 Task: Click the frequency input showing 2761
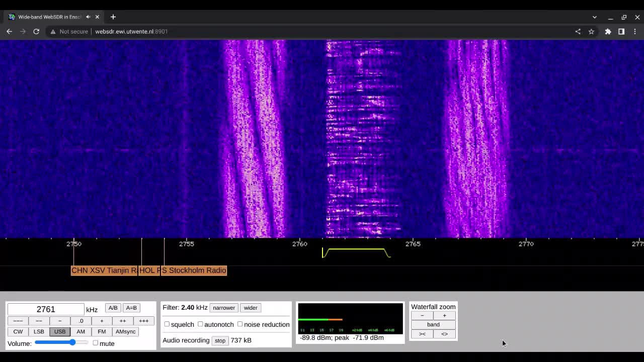tap(46, 309)
